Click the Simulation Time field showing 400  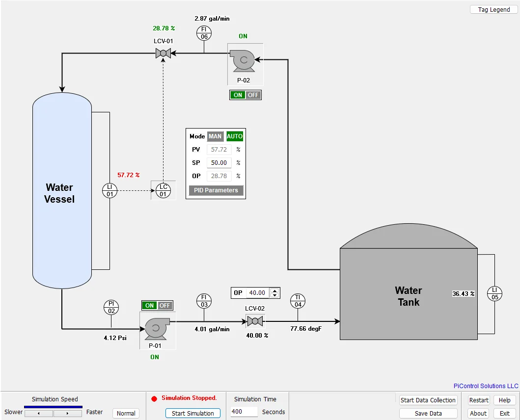[244, 412]
